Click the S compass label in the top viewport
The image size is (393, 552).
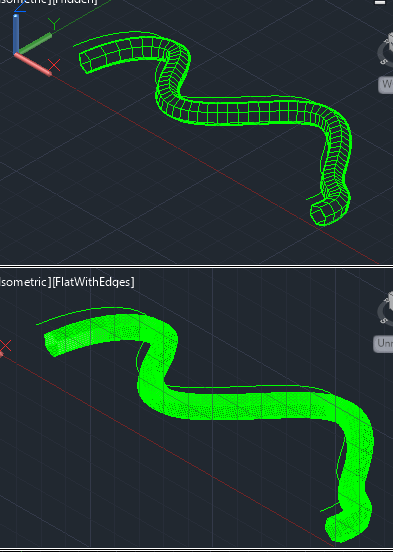click(385, 61)
